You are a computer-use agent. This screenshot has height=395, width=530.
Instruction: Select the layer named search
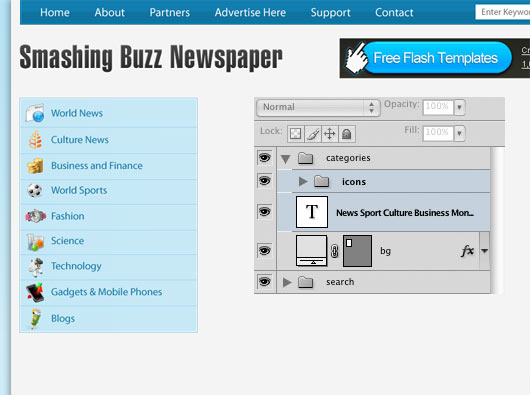pyautogui.click(x=340, y=282)
